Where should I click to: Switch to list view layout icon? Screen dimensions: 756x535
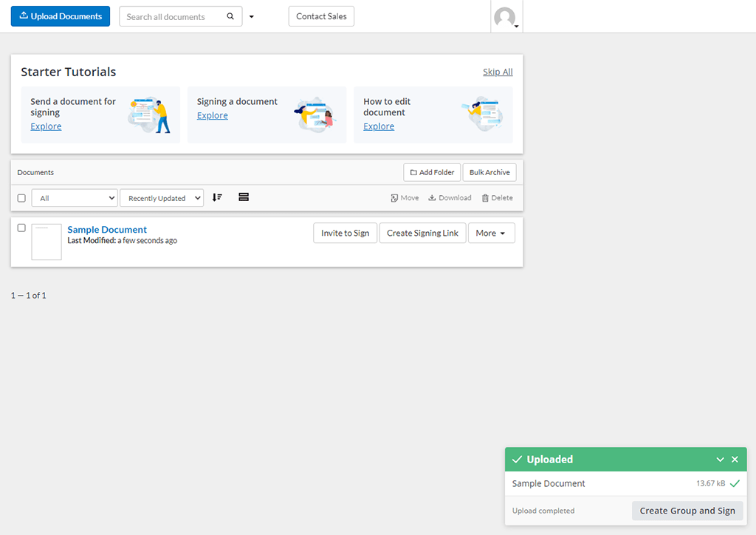pos(244,197)
